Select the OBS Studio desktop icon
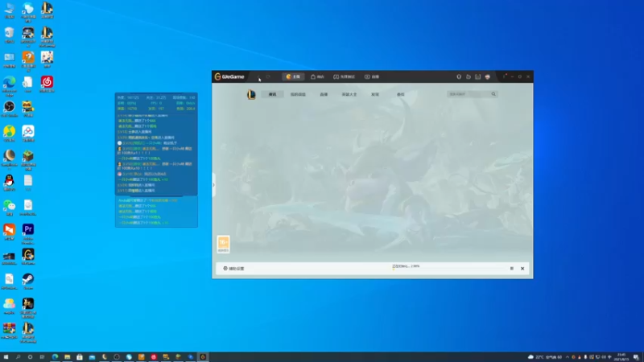This screenshot has width=644, height=362. click(x=9, y=109)
